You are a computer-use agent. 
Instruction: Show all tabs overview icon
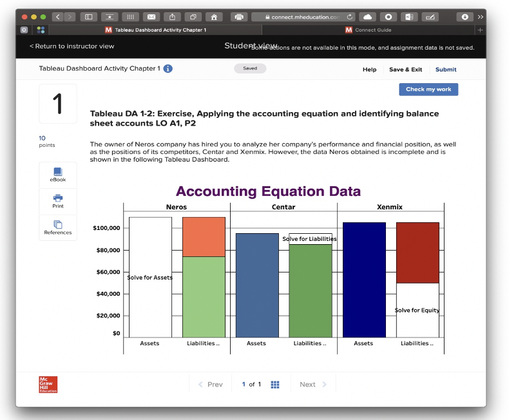pos(193,17)
